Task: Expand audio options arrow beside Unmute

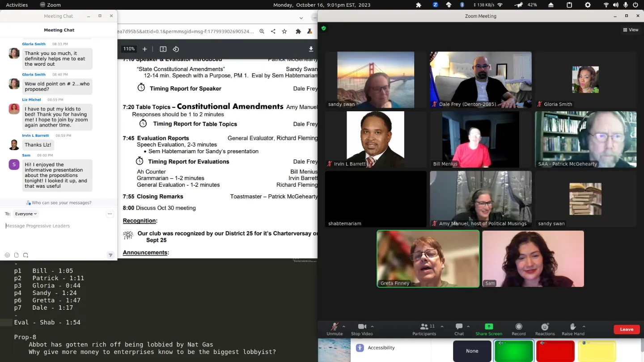Action: [x=345, y=326]
